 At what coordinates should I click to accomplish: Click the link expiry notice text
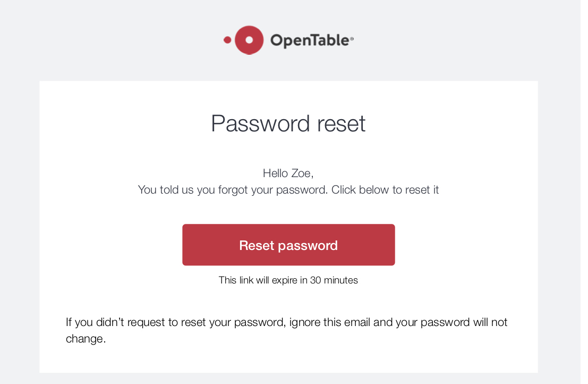click(x=288, y=280)
